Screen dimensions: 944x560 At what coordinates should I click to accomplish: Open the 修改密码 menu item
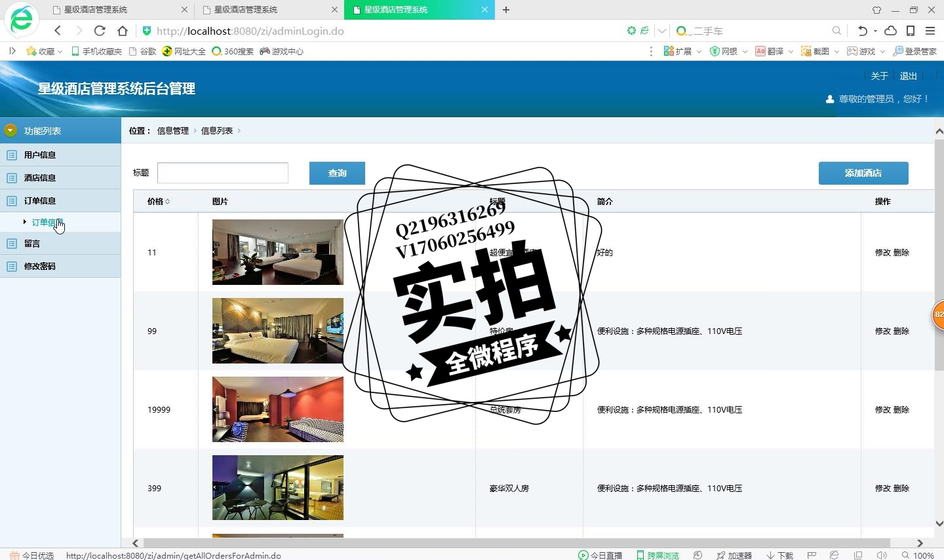tap(60, 266)
